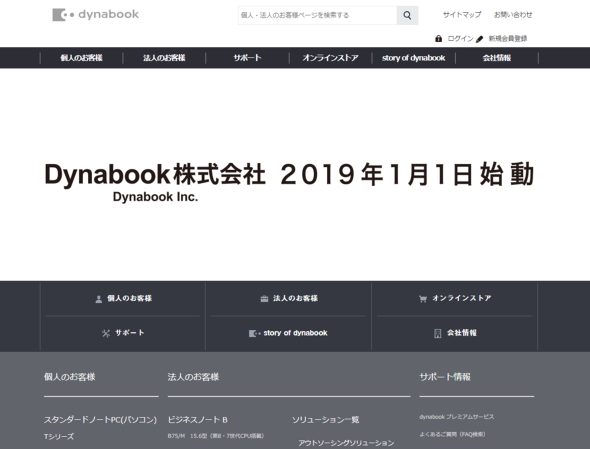The width and height of the screenshot is (590, 449).
Task: Open ビジネスノート B footer link
Action: click(198, 420)
